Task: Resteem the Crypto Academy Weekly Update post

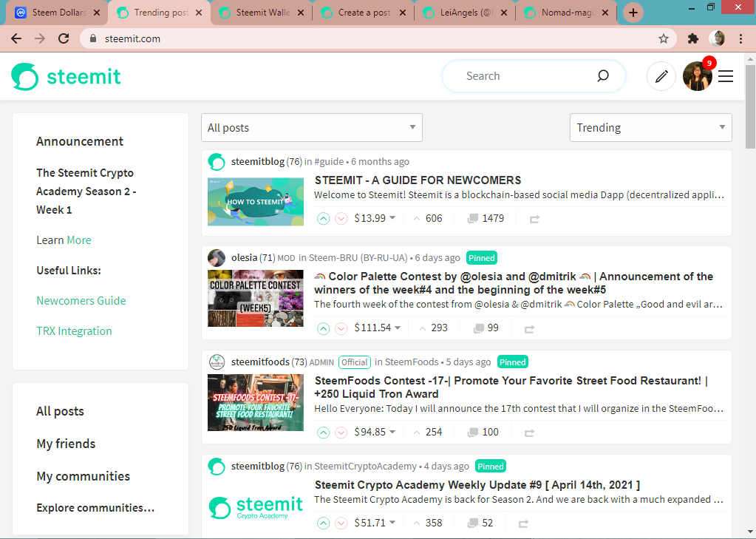Action: 524,523
